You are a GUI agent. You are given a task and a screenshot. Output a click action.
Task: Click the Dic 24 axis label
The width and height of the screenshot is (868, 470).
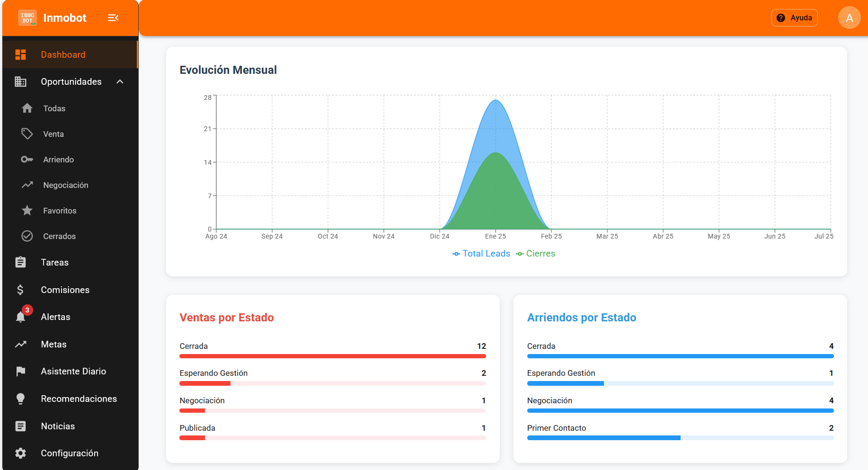point(440,236)
